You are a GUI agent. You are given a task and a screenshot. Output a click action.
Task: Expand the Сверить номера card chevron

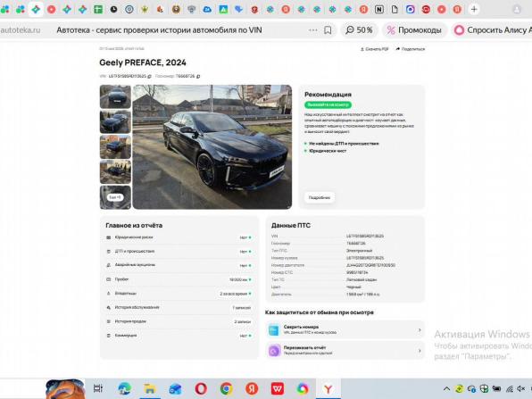420,329
